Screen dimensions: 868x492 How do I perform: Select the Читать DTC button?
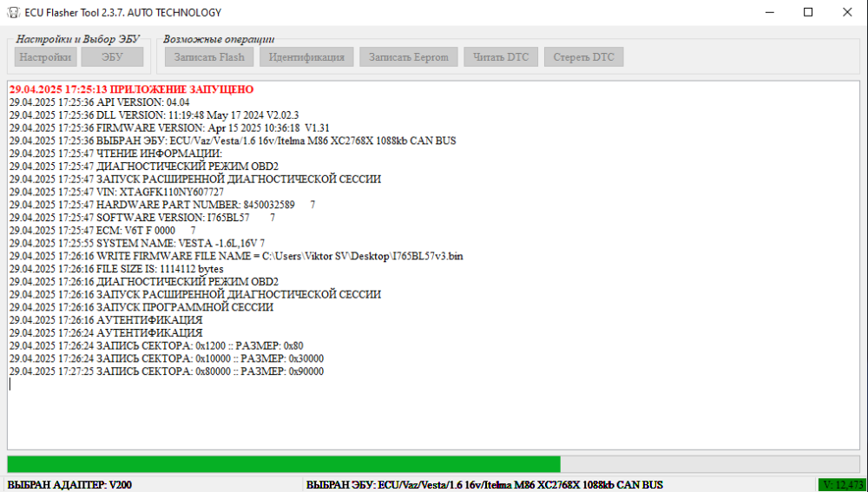[x=501, y=57]
